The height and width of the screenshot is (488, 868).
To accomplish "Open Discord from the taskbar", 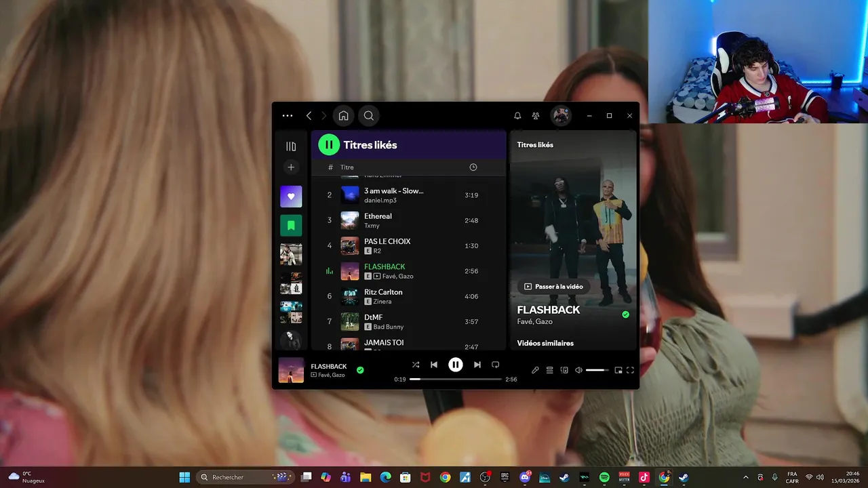I will coord(525,477).
